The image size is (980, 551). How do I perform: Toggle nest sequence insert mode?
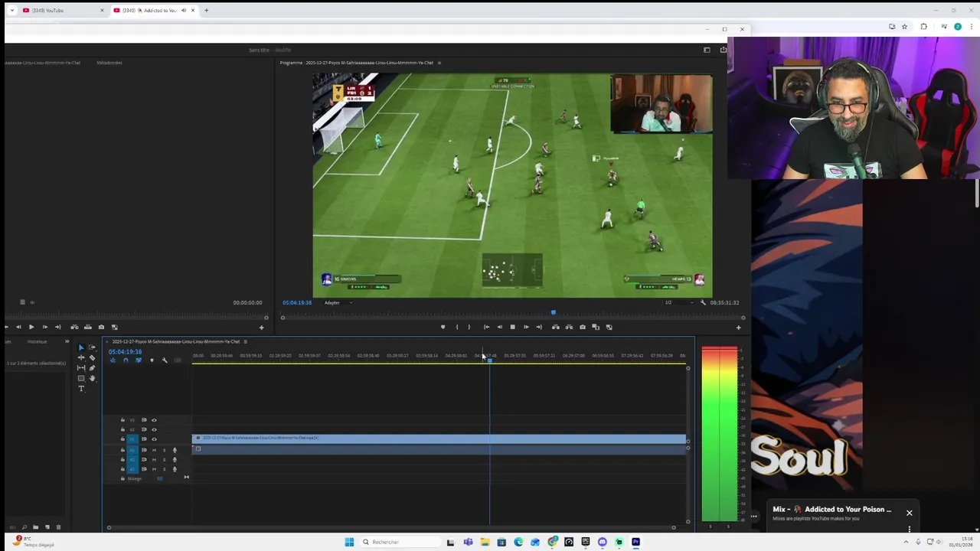[x=113, y=360]
